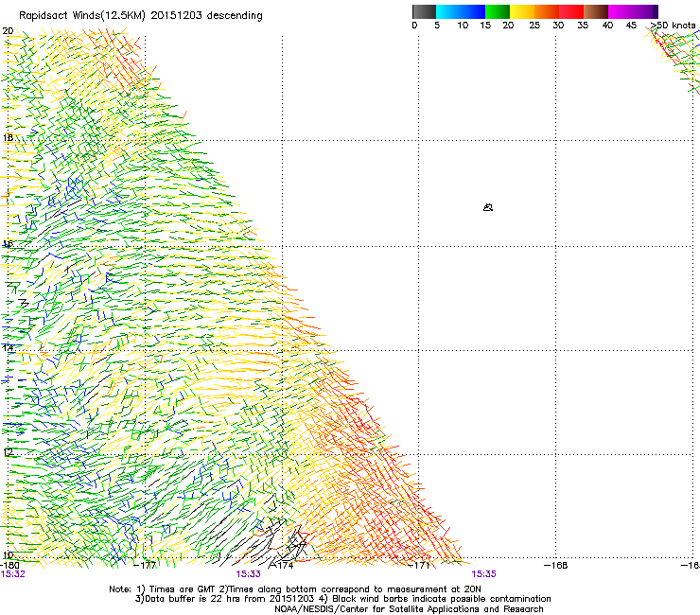
Task: Click the longitude label '-168'
Action: (x=556, y=565)
